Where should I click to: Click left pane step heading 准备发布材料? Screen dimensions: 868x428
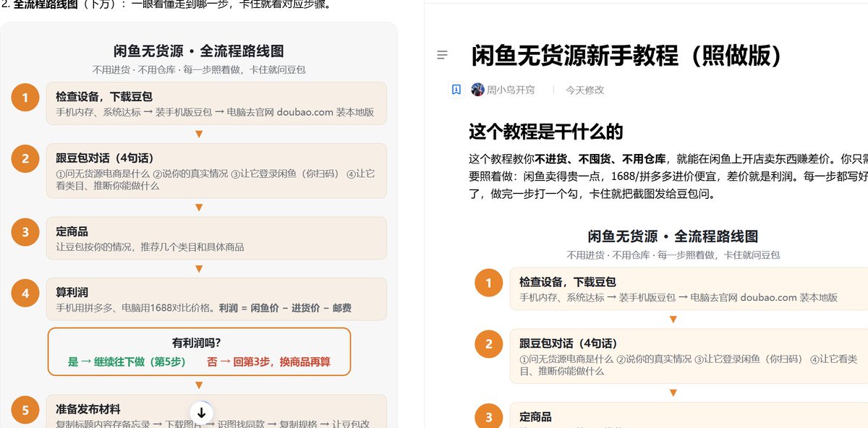(88, 408)
